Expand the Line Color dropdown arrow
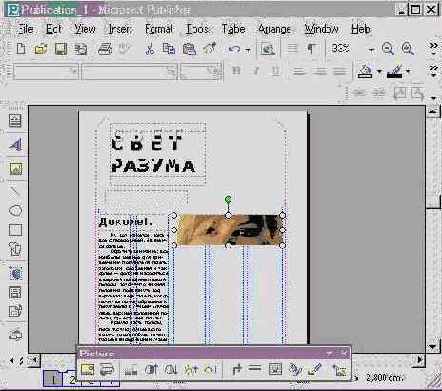 pyautogui.click(x=408, y=71)
